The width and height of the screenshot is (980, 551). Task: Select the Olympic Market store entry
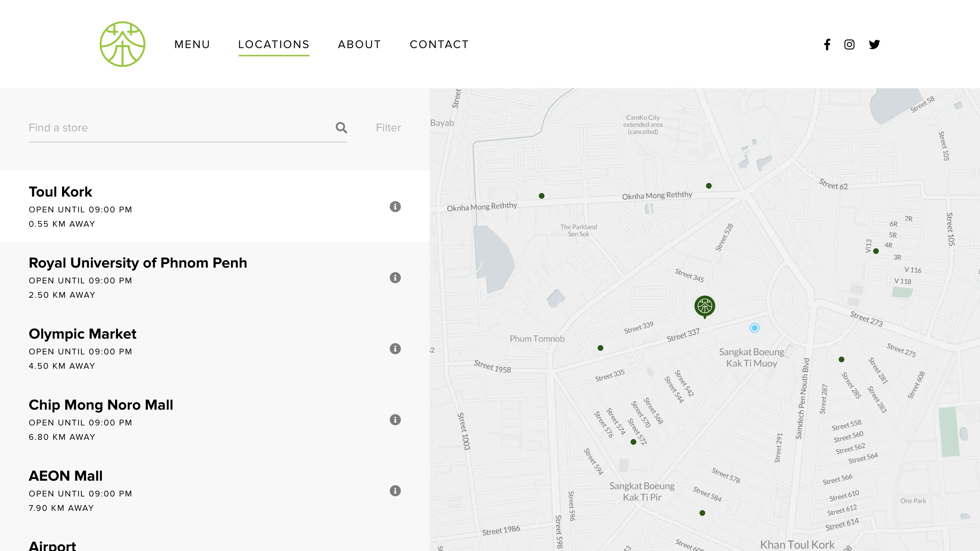[x=215, y=349]
